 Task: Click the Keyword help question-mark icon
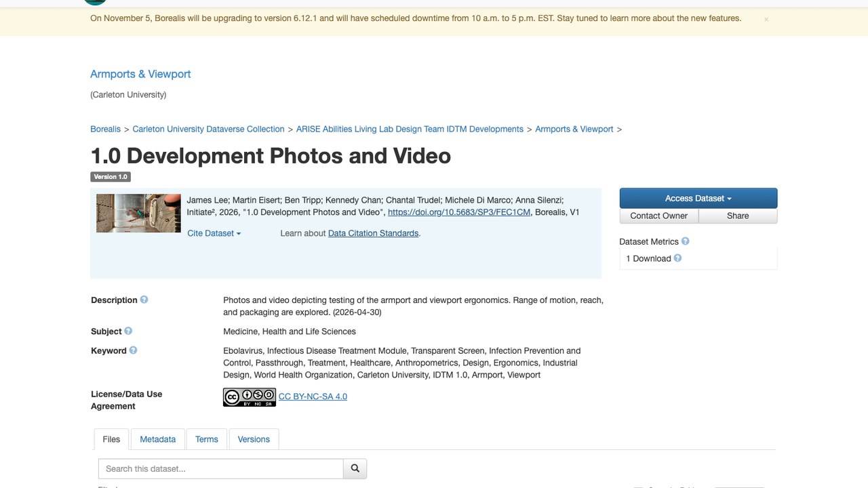(133, 350)
